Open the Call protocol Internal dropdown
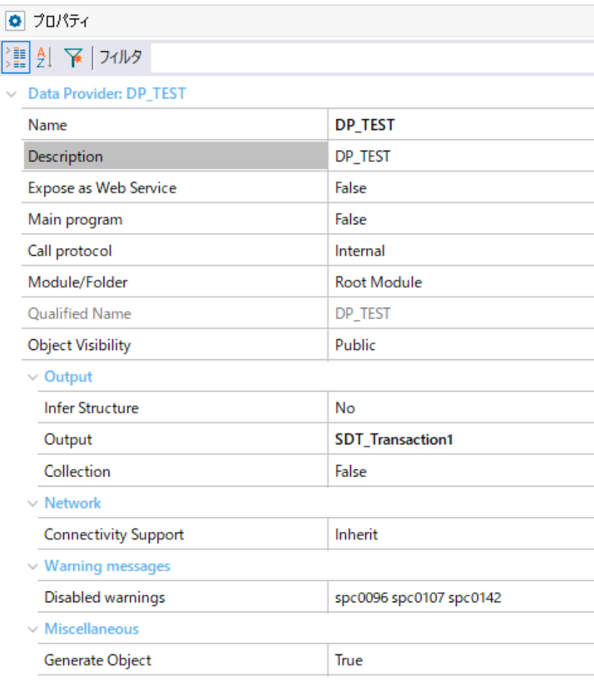594x700 pixels. click(x=462, y=251)
